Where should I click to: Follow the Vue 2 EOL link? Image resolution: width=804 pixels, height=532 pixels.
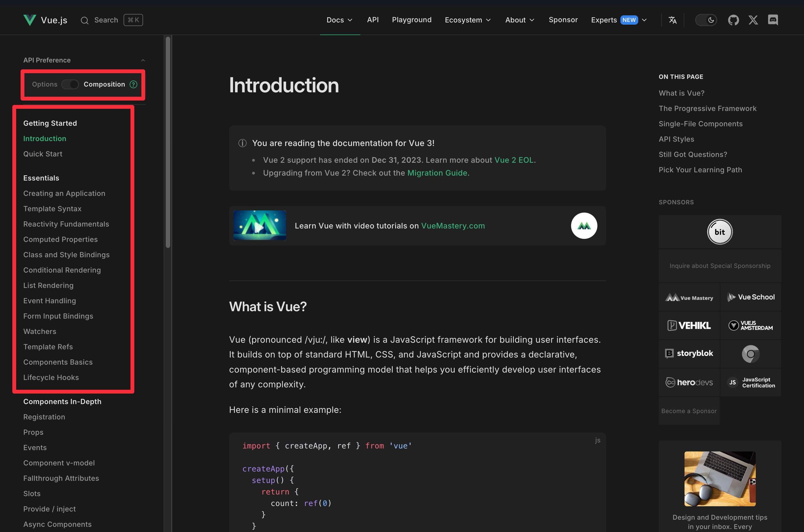(514, 160)
